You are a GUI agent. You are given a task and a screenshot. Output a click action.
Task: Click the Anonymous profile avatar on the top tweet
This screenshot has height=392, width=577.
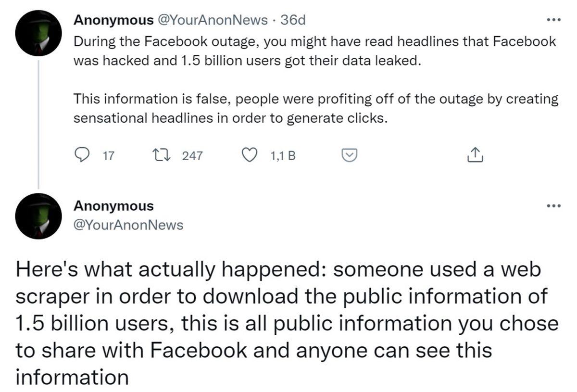[x=38, y=32]
